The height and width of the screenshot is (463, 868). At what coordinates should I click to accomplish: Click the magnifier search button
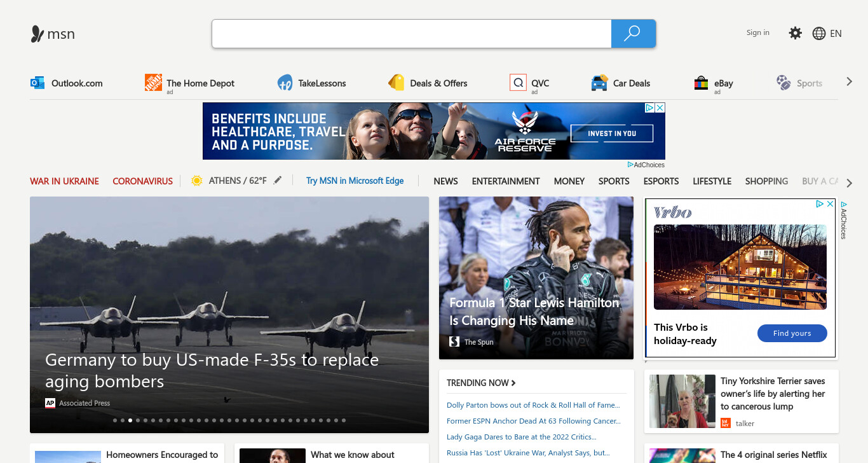coord(632,34)
